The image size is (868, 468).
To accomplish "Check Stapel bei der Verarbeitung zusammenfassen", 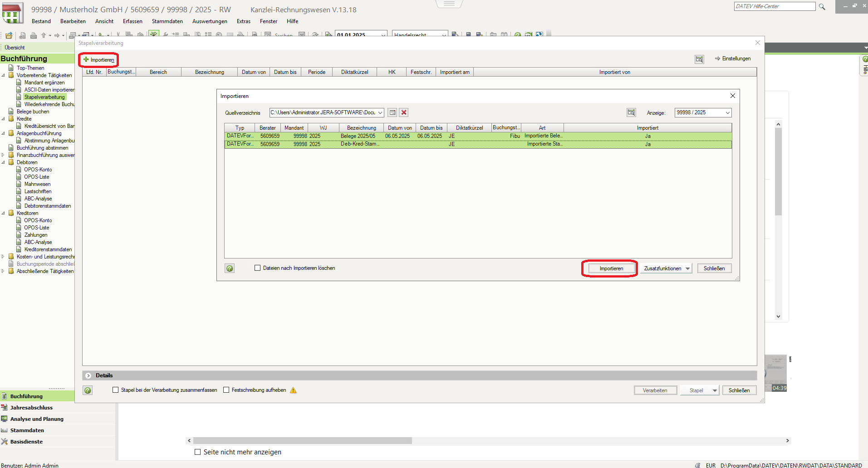I will (116, 390).
